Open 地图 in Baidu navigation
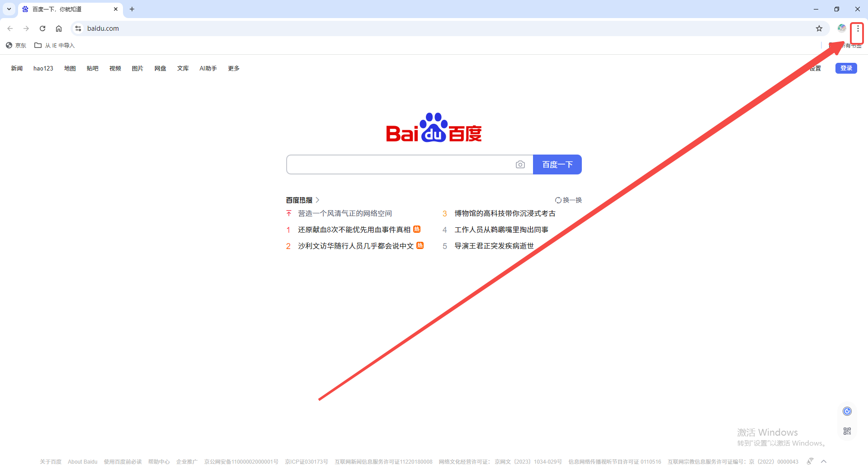This screenshot has height=470, width=868. 70,68
